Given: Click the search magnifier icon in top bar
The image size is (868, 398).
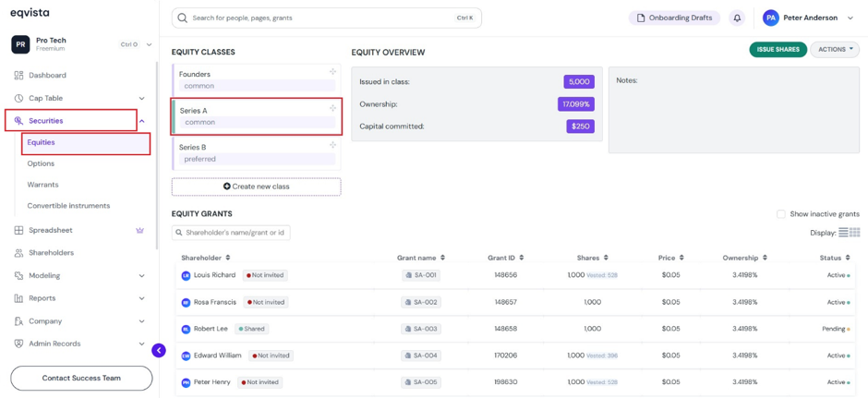Looking at the screenshot, I should 182,18.
